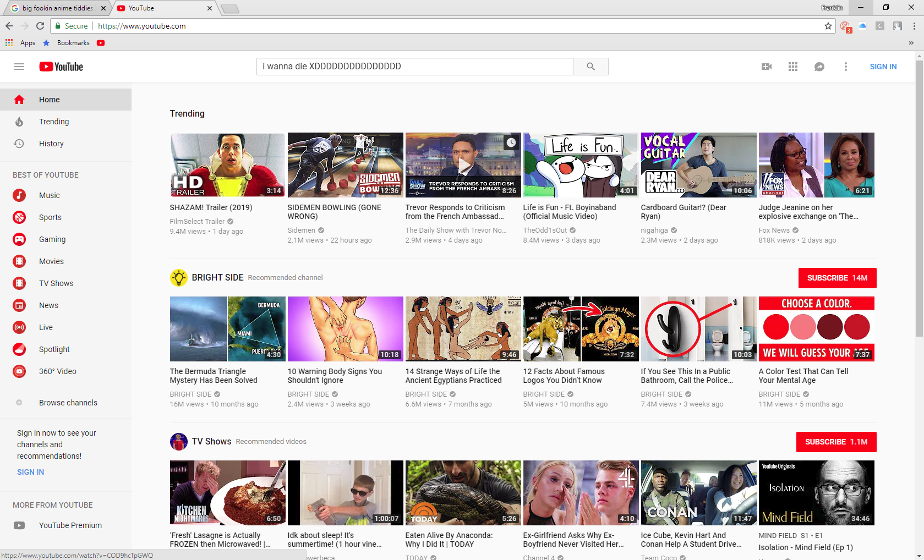Open the Music channel icon
This screenshot has width=924, height=560.
pyautogui.click(x=19, y=195)
